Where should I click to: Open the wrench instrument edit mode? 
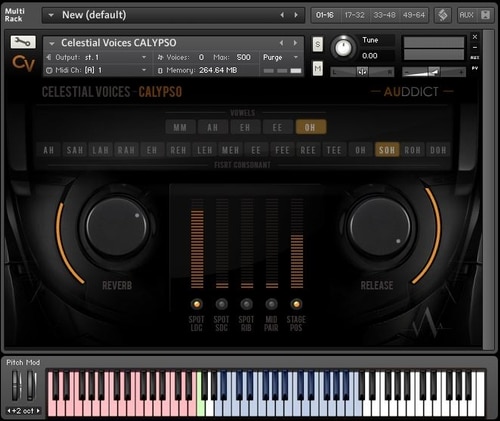tap(23, 42)
